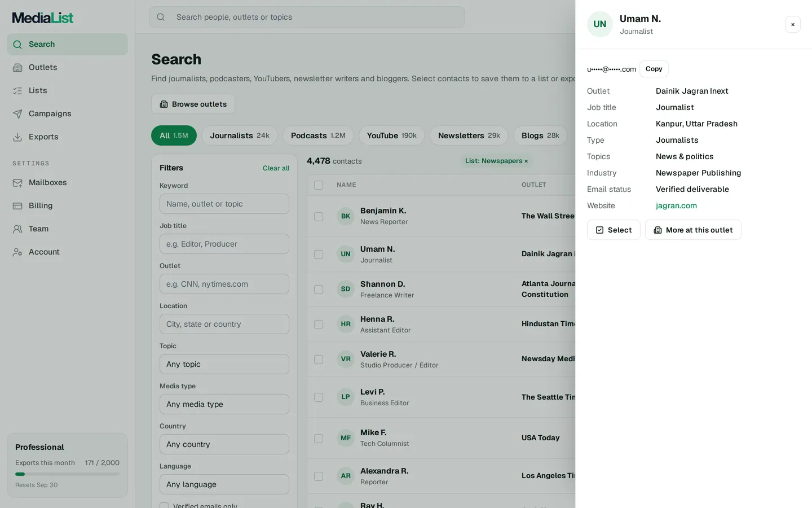The width and height of the screenshot is (812, 508).
Task: Switch to the Journalists tab
Action: click(x=240, y=135)
